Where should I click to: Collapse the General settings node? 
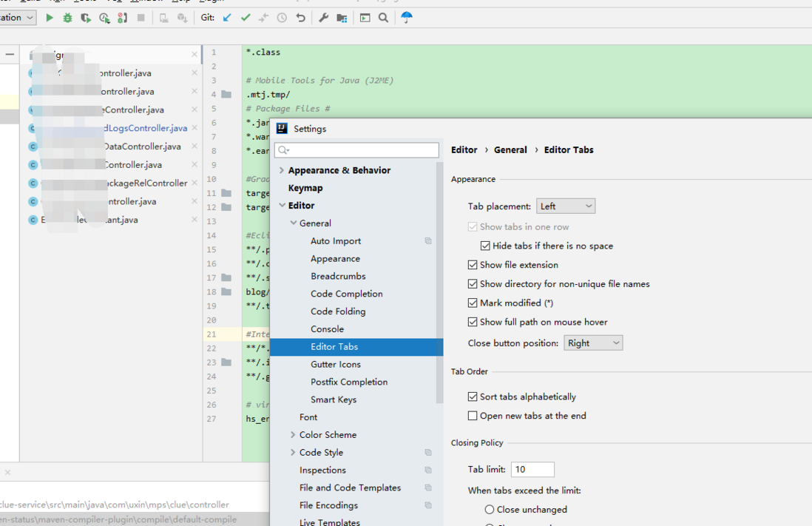[x=293, y=223]
